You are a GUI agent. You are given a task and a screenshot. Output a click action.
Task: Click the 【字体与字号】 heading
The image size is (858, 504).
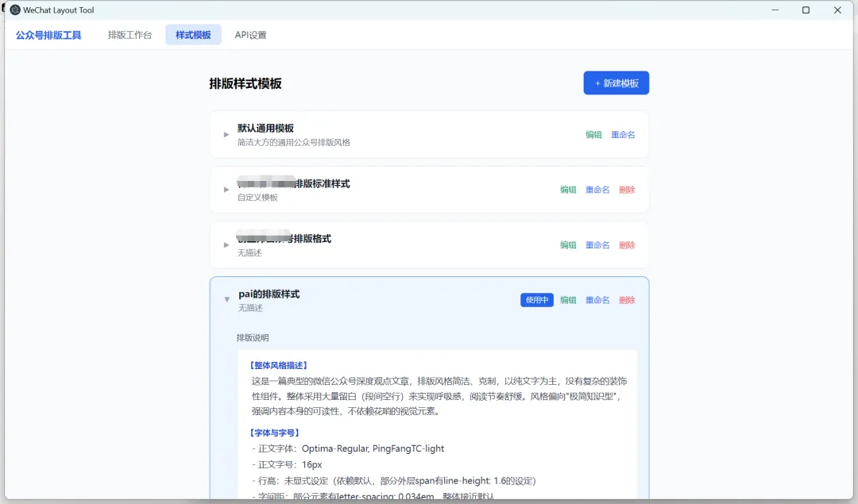click(274, 433)
